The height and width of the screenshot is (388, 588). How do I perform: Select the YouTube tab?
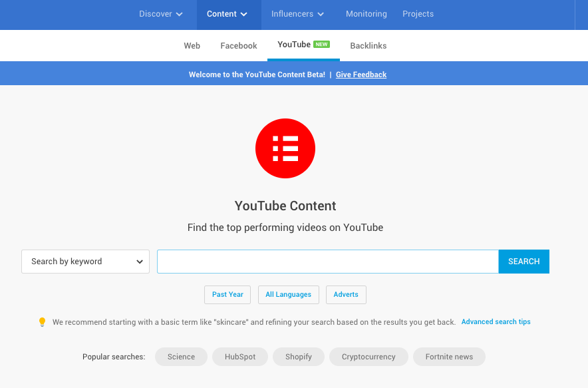(x=303, y=45)
